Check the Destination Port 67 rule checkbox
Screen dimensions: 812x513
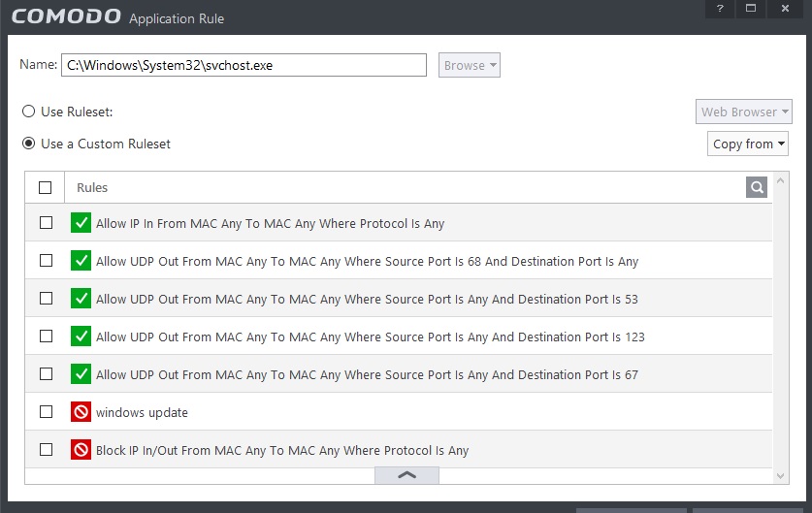(x=47, y=373)
